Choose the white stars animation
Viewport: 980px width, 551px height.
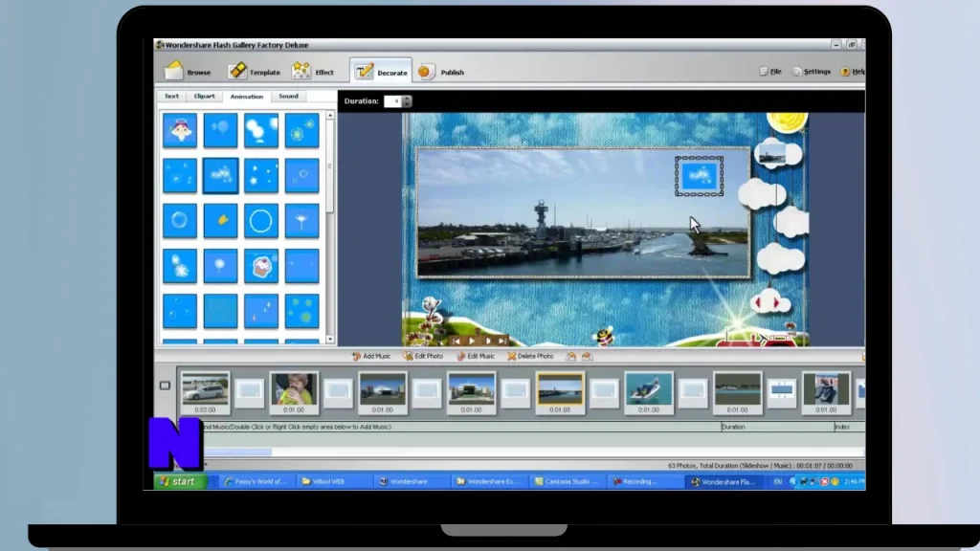261,176
